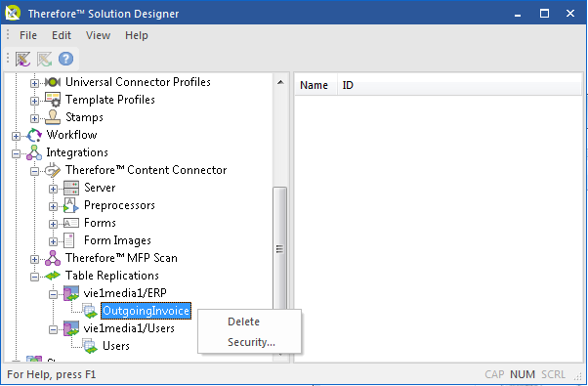Image resolution: width=588 pixels, height=386 pixels.
Task: Click the Stamps icon
Action: pos(53,117)
